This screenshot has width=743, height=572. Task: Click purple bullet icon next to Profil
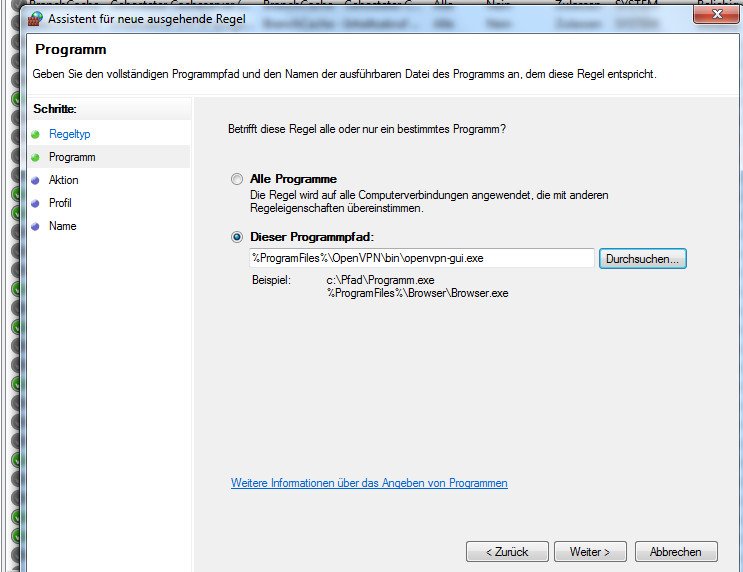(x=35, y=203)
